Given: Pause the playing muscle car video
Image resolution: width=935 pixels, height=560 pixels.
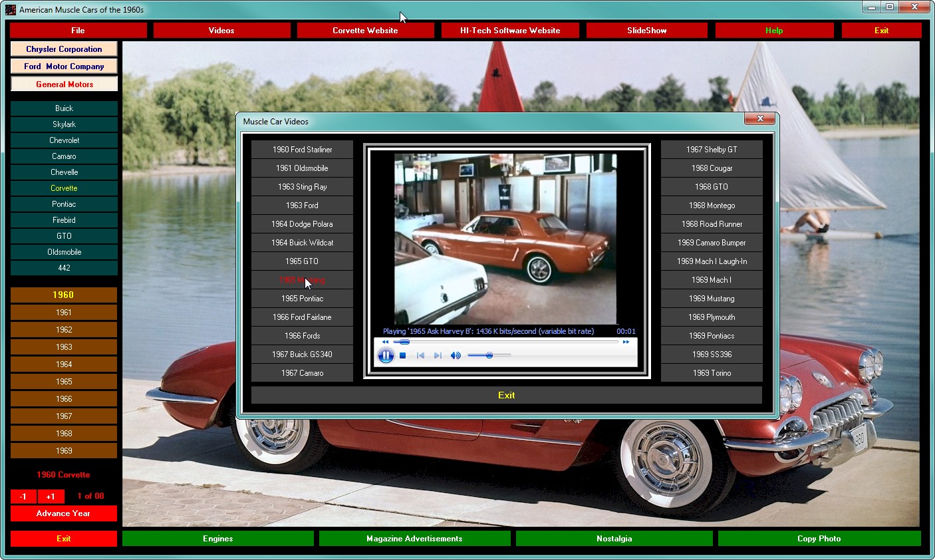Looking at the screenshot, I should pyautogui.click(x=386, y=355).
